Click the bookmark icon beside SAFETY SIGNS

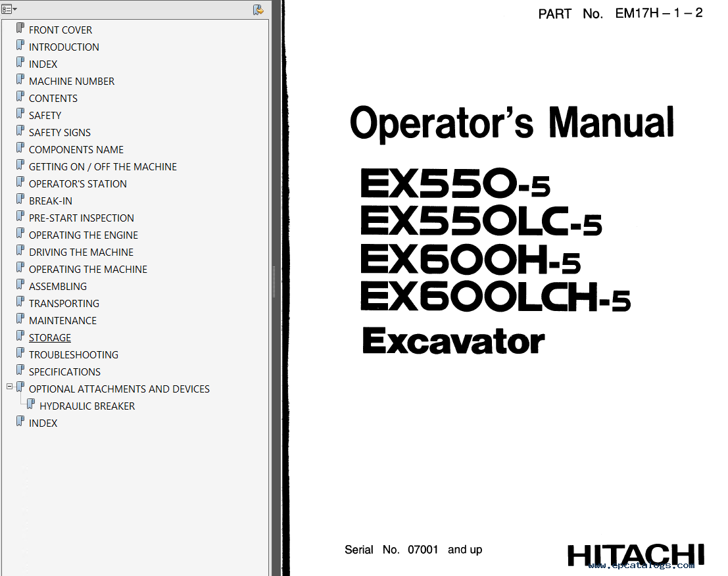(x=20, y=131)
